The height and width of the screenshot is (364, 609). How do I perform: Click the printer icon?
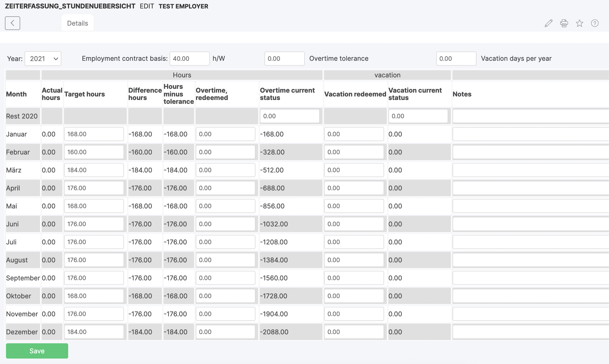564,23
